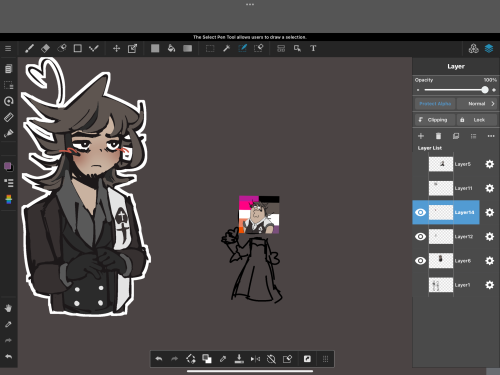
Task: Select the shape rectangle tool
Action: tap(78, 49)
